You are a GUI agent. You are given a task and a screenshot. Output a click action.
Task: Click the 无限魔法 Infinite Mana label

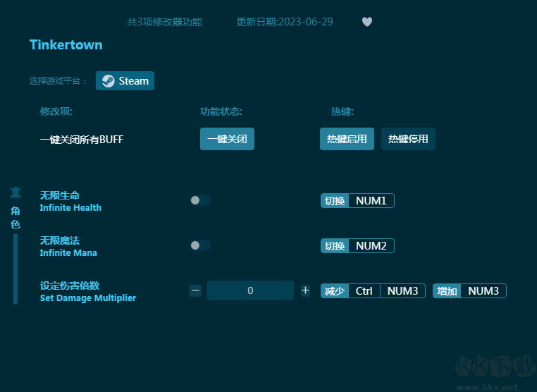[x=68, y=246]
